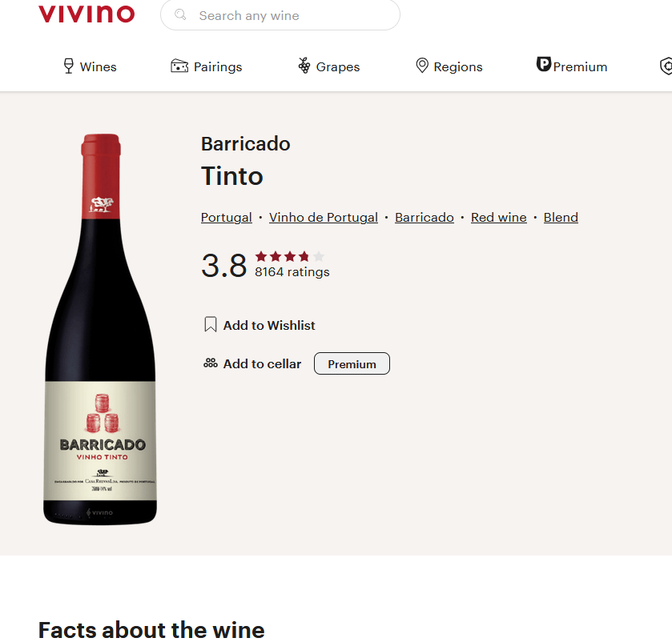The image size is (672, 642).
Task: Open the Grapes menu
Action: pyautogui.click(x=337, y=67)
